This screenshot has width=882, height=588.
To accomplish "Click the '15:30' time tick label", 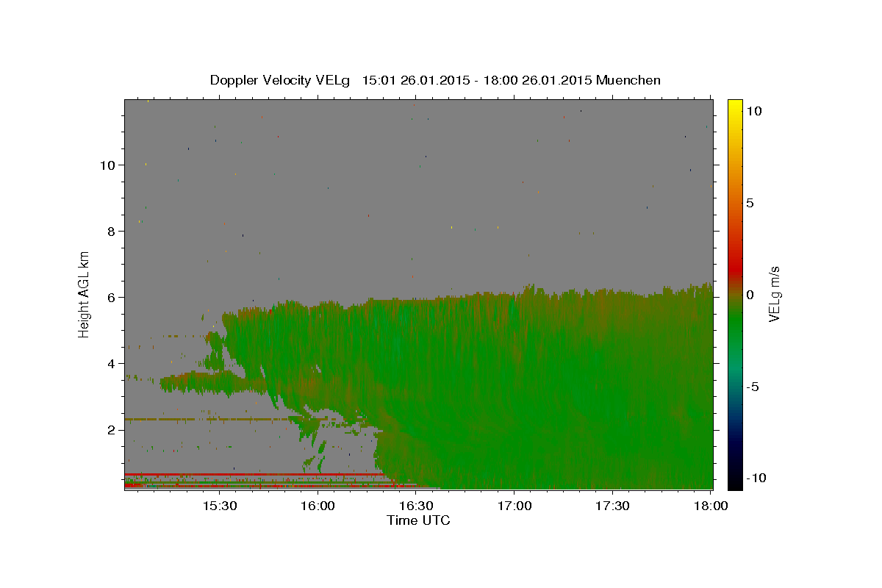I will 219,506.
